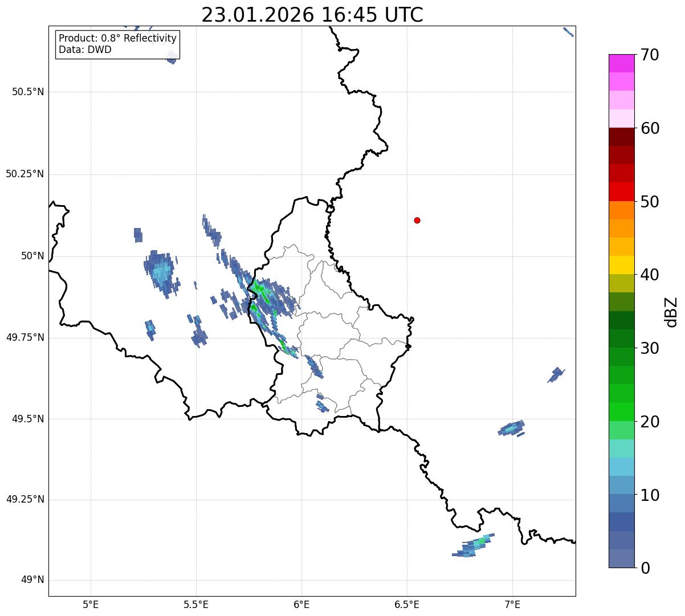The height and width of the screenshot is (616, 685).
Task: Click the colorbar '10' tick label
Action: [650, 495]
